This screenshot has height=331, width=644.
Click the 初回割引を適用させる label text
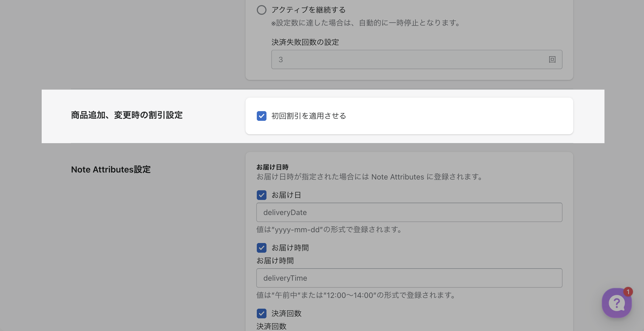[308, 116]
